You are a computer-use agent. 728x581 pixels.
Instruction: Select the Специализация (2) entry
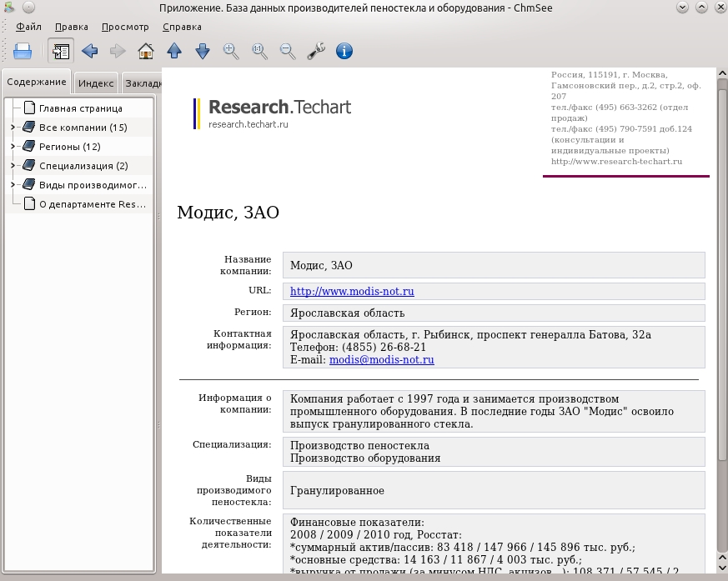pos(83,166)
